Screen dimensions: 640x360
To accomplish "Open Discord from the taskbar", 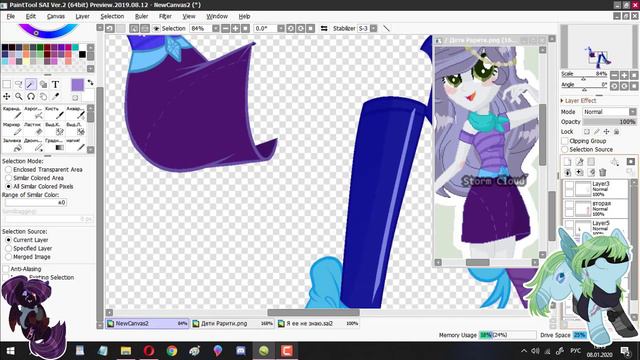I will point(241,351).
